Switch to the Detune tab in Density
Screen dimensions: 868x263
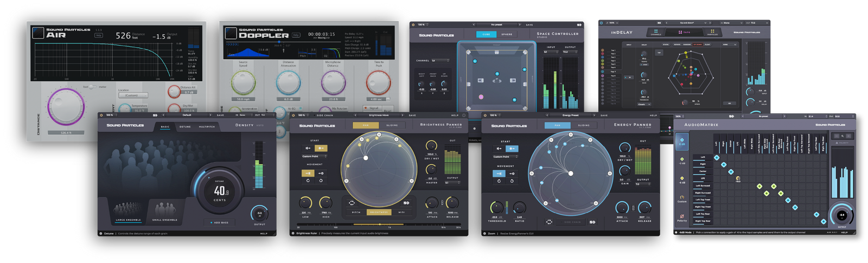pyautogui.click(x=185, y=126)
